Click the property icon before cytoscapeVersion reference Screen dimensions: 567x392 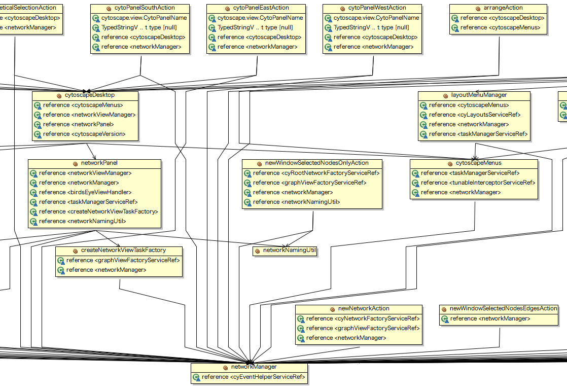pos(38,134)
